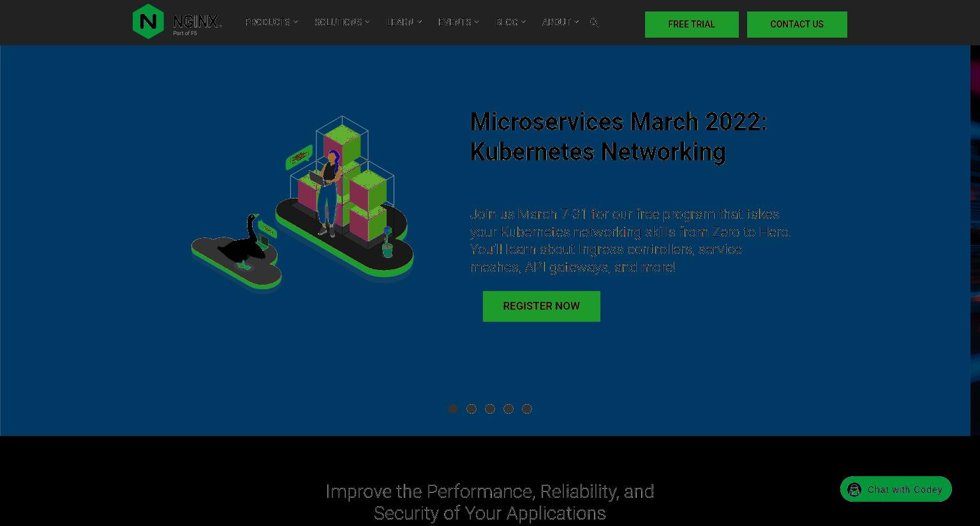Click the Kubernetes illustration with goose
The height and width of the screenshot is (526, 980).
click(302, 204)
